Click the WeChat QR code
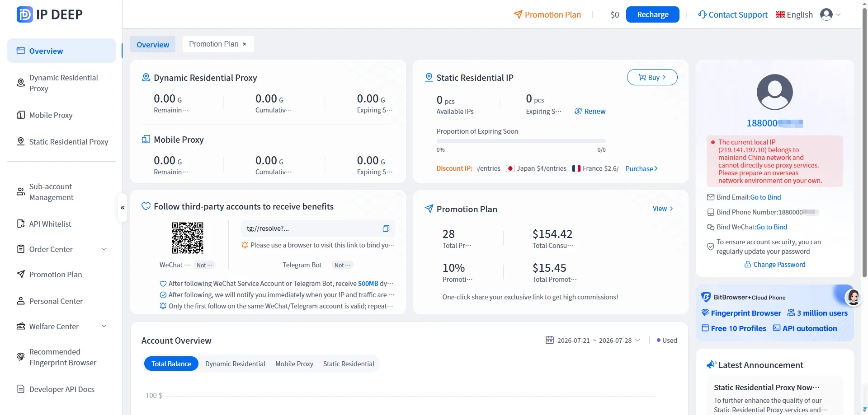This screenshot has height=415, width=868. (188, 238)
